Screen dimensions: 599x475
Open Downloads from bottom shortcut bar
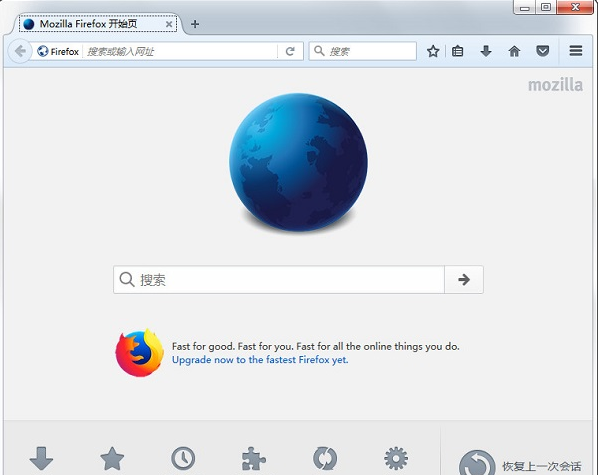pos(41,458)
